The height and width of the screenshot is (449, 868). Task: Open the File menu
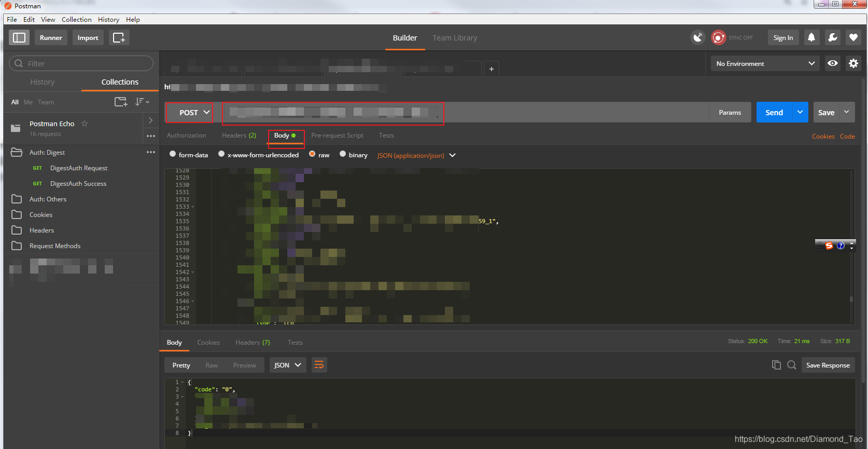[x=12, y=19]
